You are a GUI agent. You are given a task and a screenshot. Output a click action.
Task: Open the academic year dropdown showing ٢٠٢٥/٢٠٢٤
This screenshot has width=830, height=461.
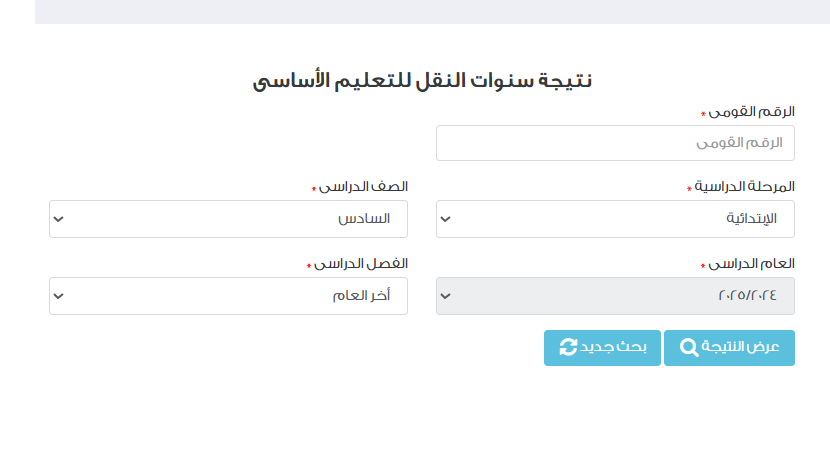point(615,296)
